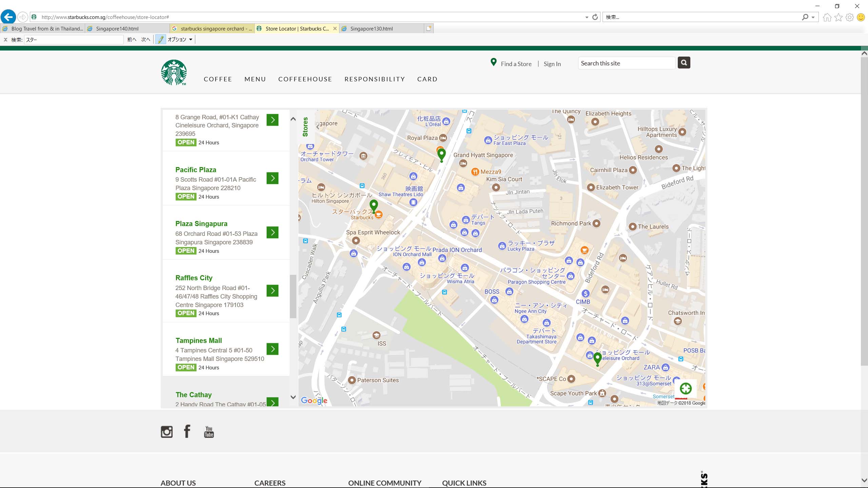Screen dimensions: 868x488
Task: Click the Tampines Mall store name
Action: [199, 341]
